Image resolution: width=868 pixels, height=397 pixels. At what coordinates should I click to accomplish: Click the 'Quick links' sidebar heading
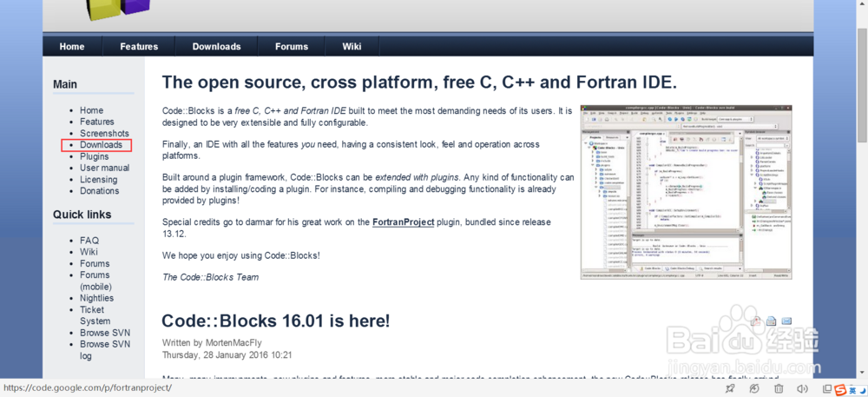pyautogui.click(x=82, y=215)
